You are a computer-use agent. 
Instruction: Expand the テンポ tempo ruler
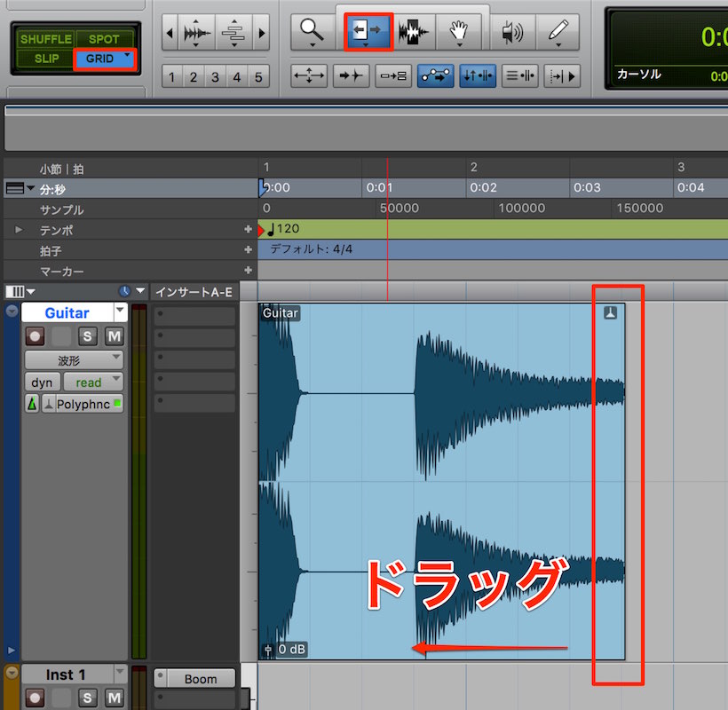(19, 230)
